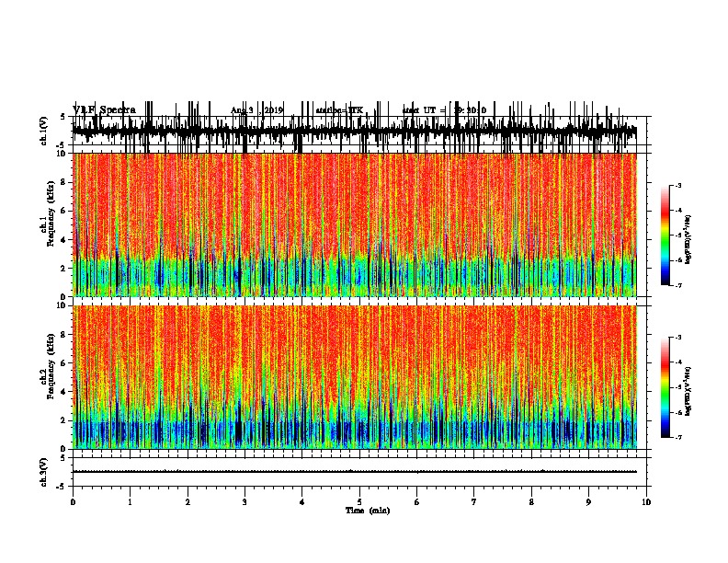
Task: Click the 'station=ITK' header text
Action: coord(339,110)
